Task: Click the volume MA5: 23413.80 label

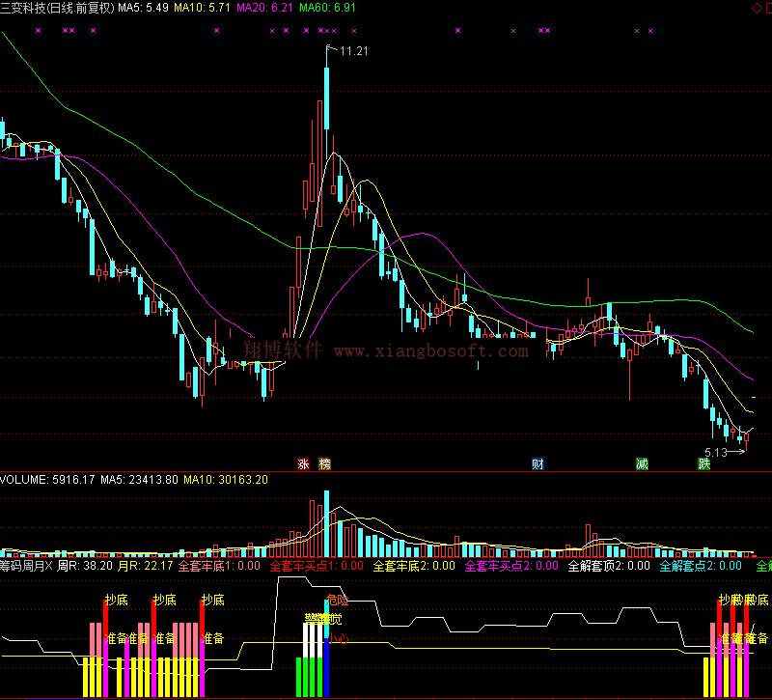Action: (x=139, y=479)
